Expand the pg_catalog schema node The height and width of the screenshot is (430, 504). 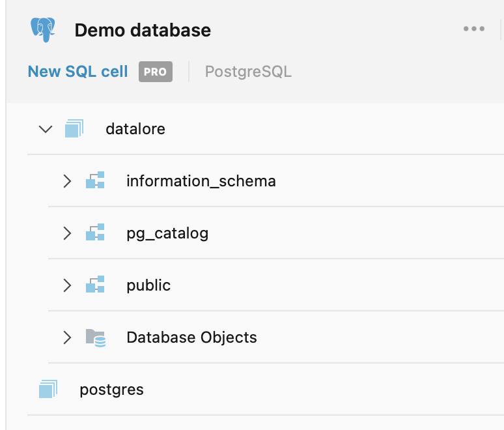coord(67,233)
